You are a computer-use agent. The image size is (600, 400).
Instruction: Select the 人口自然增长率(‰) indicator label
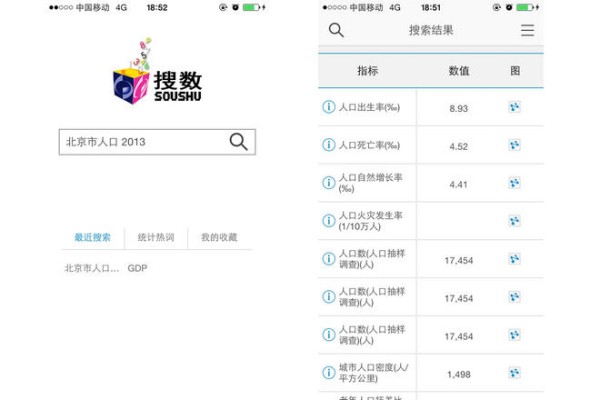pos(370,183)
